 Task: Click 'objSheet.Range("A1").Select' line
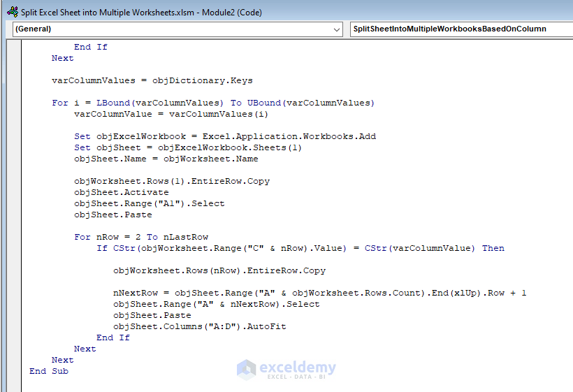click(x=149, y=203)
